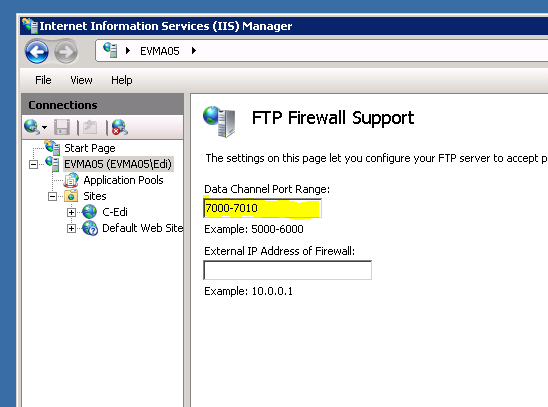Click the grey Forward navigation arrow
Image resolution: width=548 pixels, height=407 pixels.
point(66,52)
